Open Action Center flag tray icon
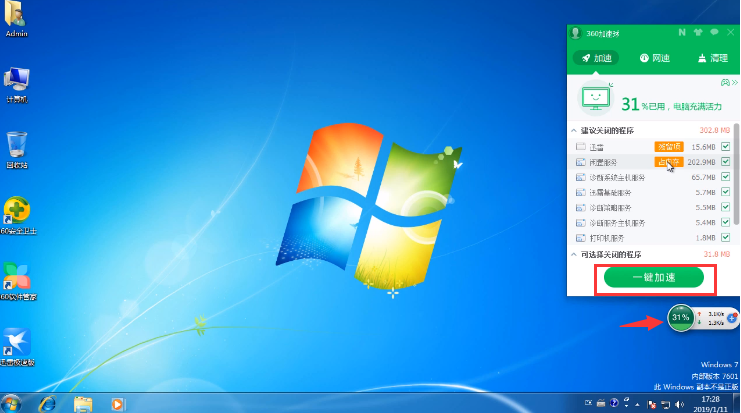This screenshot has height=413, width=741. (x=652, y=404)
